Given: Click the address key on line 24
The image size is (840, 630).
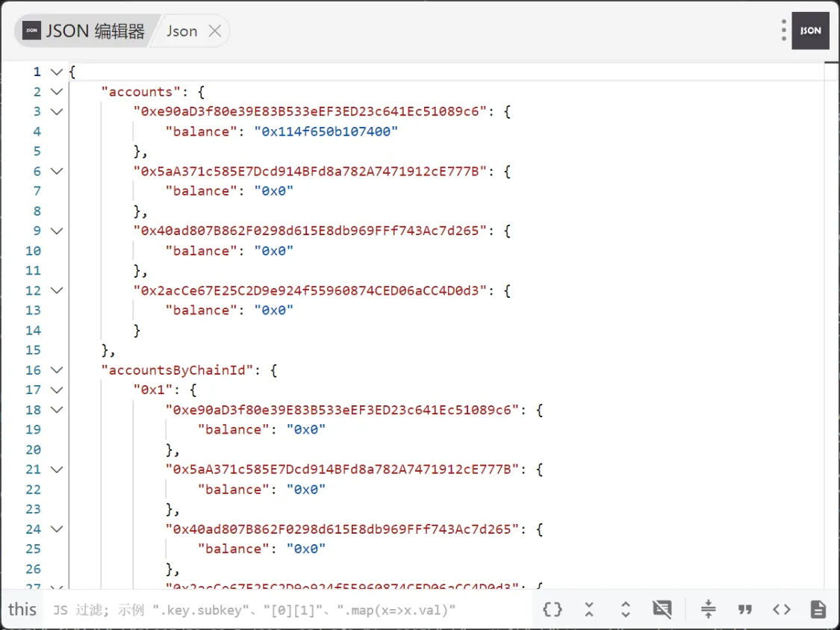Looking at the screenshot, I should (342, 529).
